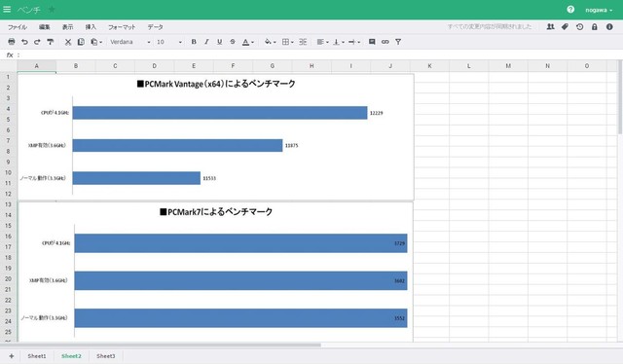Open the share users icon
The width and height of the screenshot is (623, 364).
(x=550, y=26)
